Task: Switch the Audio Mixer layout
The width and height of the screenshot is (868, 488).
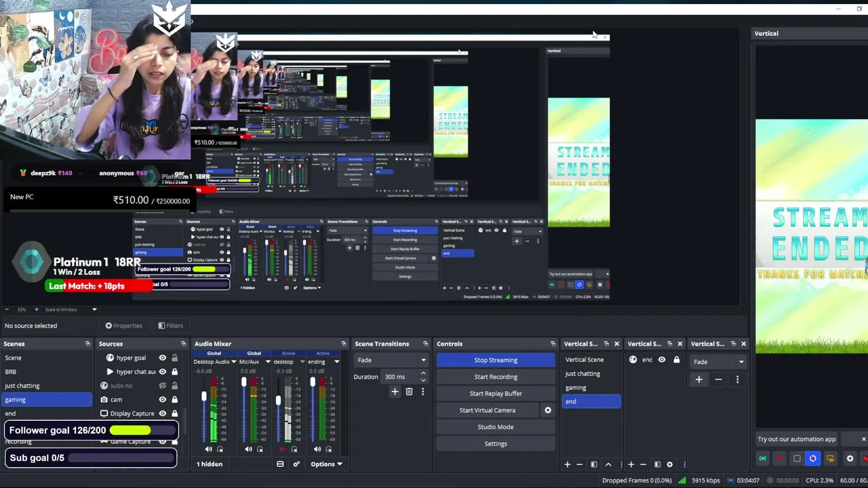Action: (280, 464)
